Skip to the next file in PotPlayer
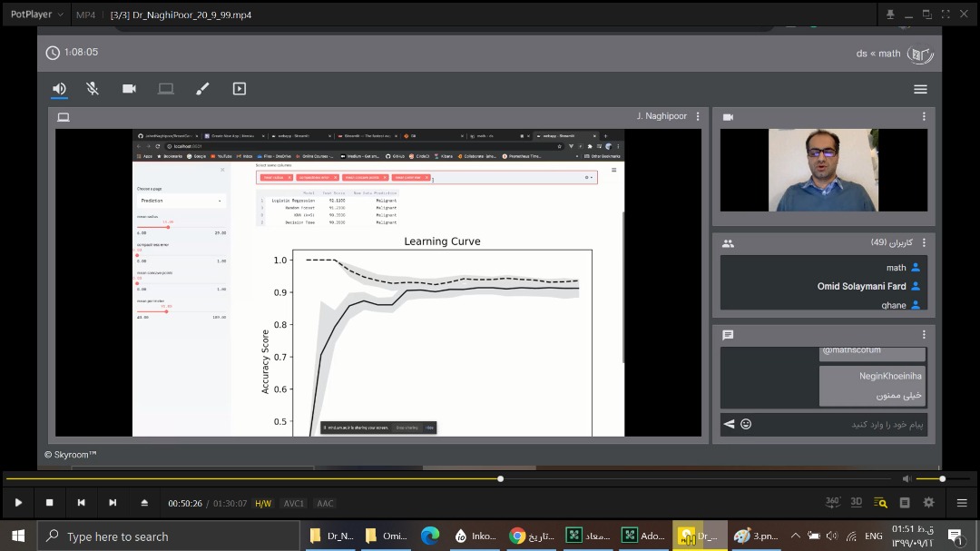Screen dimensions: 980x551 [x=113, y=503]
